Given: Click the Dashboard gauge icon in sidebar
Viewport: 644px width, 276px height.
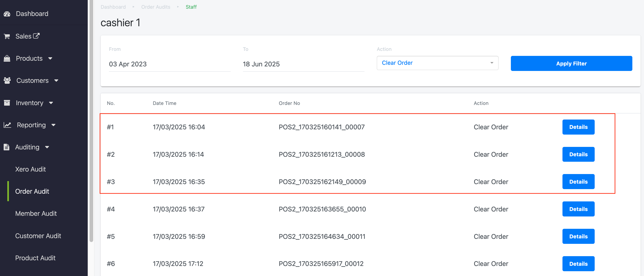Looking at the screenshot, I should coord(7,14).
